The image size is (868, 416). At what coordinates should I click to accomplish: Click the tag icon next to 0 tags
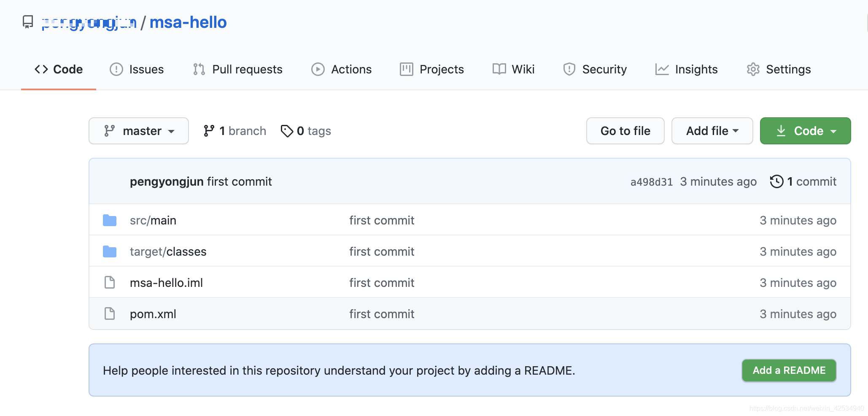coord(287,131)
